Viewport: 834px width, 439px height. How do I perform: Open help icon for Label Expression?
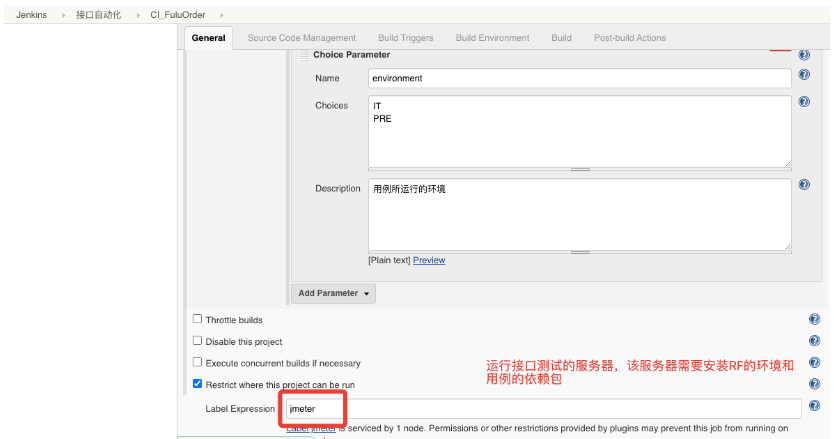[814, 405]
